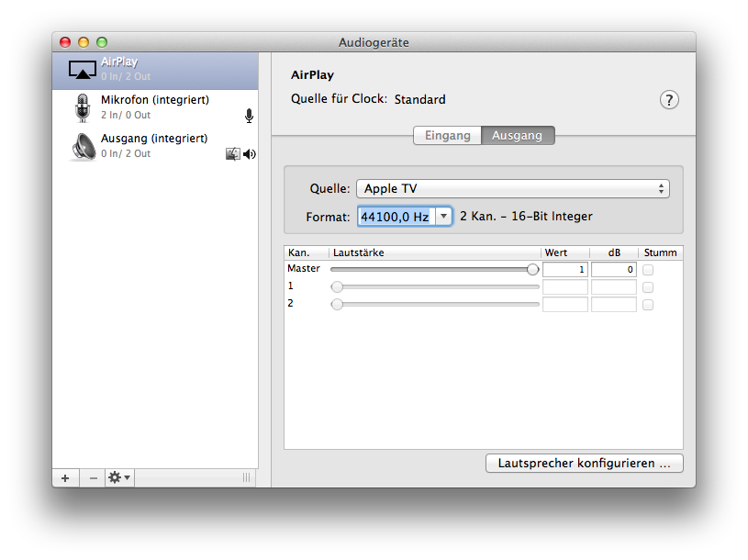Screen dimensions: 748x560
Task: Open the Quelle dropdown showing Apple TV
Action: click(512, 188)
